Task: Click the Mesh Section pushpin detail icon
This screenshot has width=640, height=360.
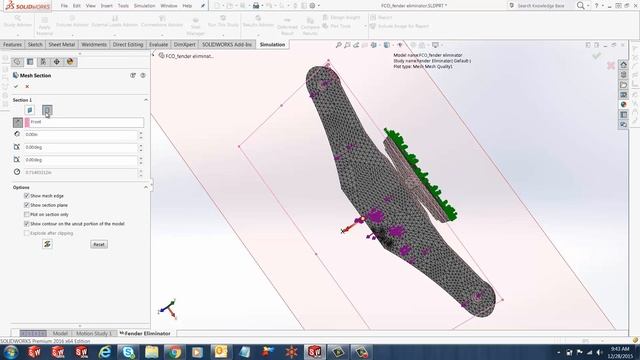Action: click(133, 76)
